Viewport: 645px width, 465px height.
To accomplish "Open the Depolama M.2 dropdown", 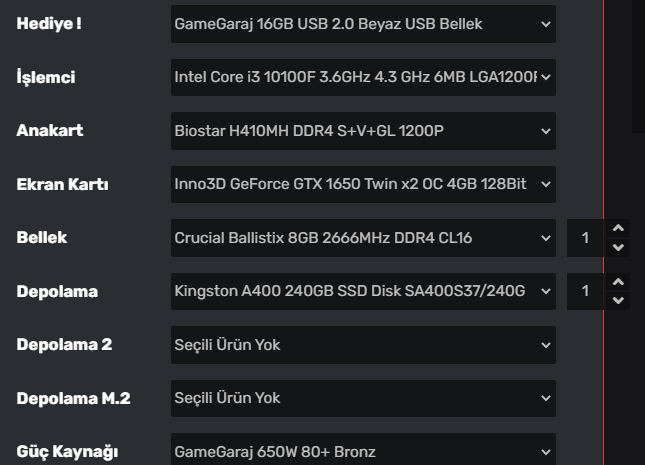I will pos(362,398).
